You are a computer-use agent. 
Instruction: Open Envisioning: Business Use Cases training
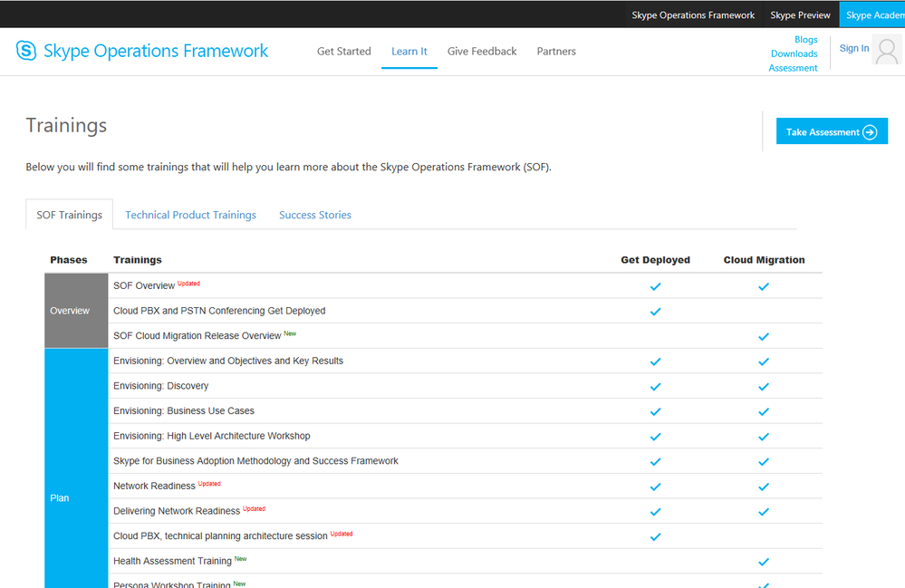tap(184, 410)
